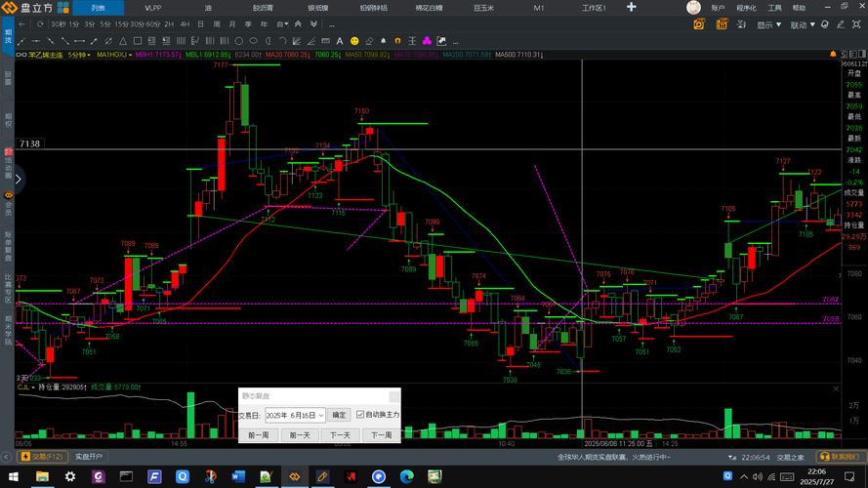The image size is (868, 488).
Task: Select the trend line drawing tool
Action: (x=21, y=41)
